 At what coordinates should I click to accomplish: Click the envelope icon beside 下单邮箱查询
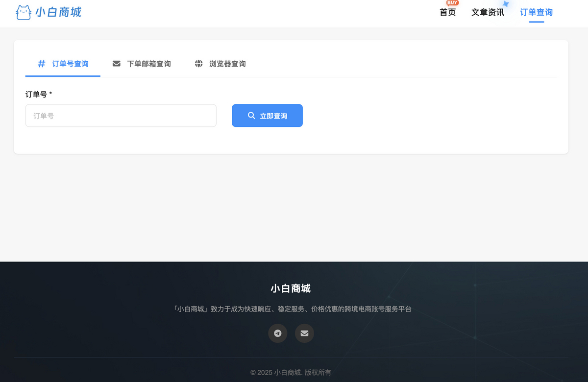(x=116, y=64)
